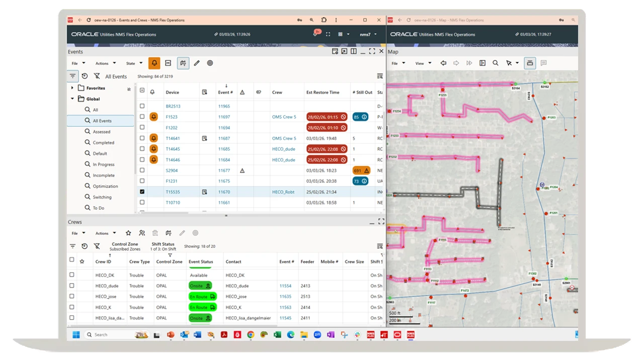Select the All Events filter in the sidebar
Image resolution: width=644 pixels, height=362 pixels.
pos(102,120)
